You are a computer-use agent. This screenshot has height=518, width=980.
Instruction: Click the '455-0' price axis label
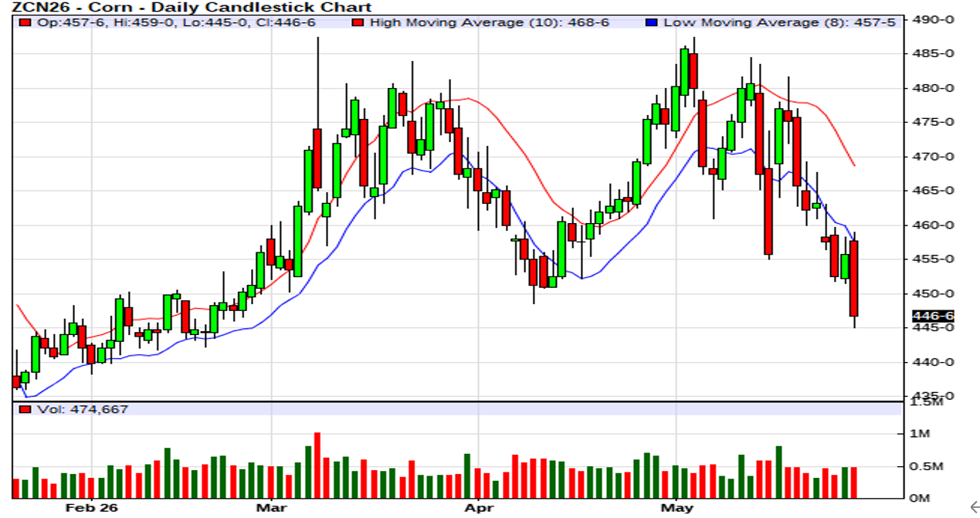[934, 259]
